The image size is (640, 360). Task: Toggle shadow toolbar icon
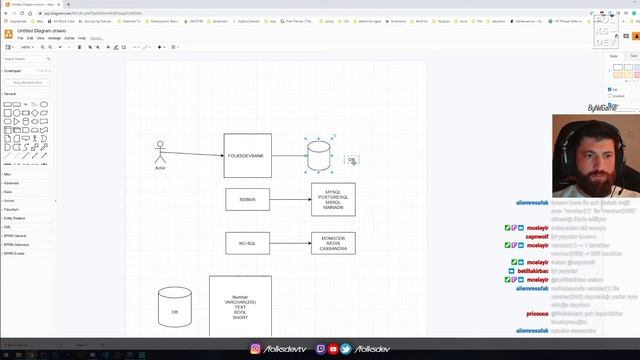tap(124, 47)
